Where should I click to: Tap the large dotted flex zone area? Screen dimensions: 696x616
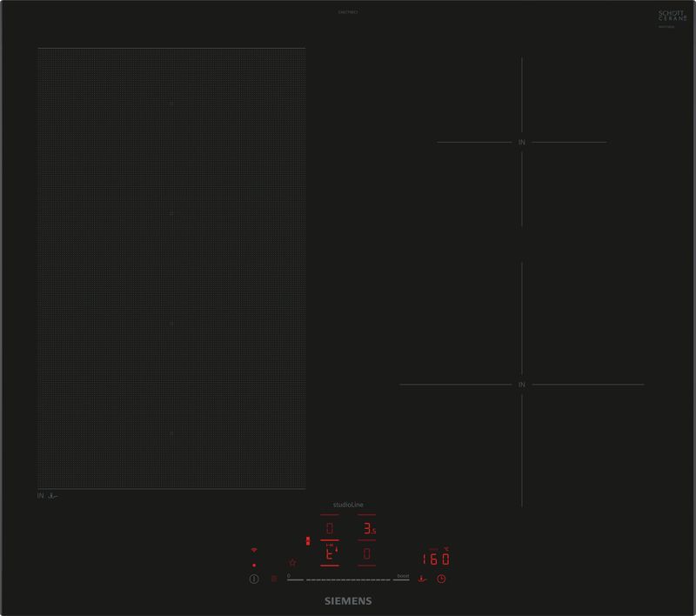click(171, 268)
